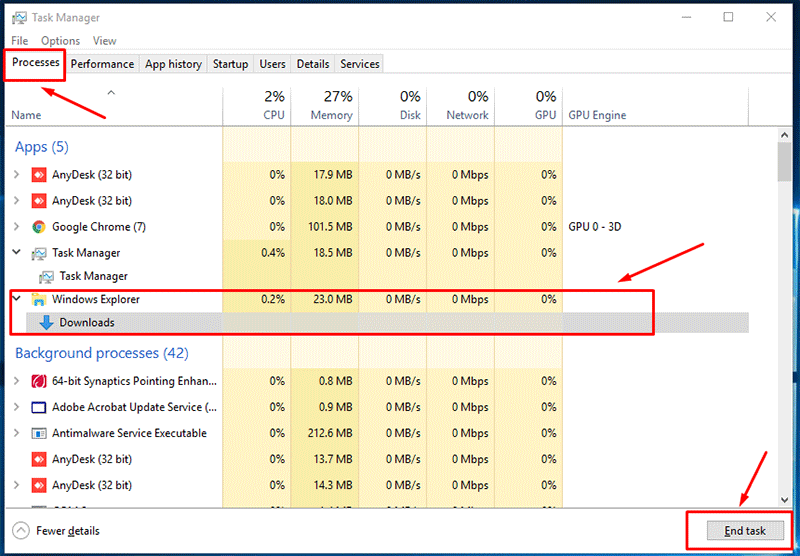The width and height of the screenshot is (800, 556).
Task: Switch to the Details tab
Action: (x=313, y=64)
